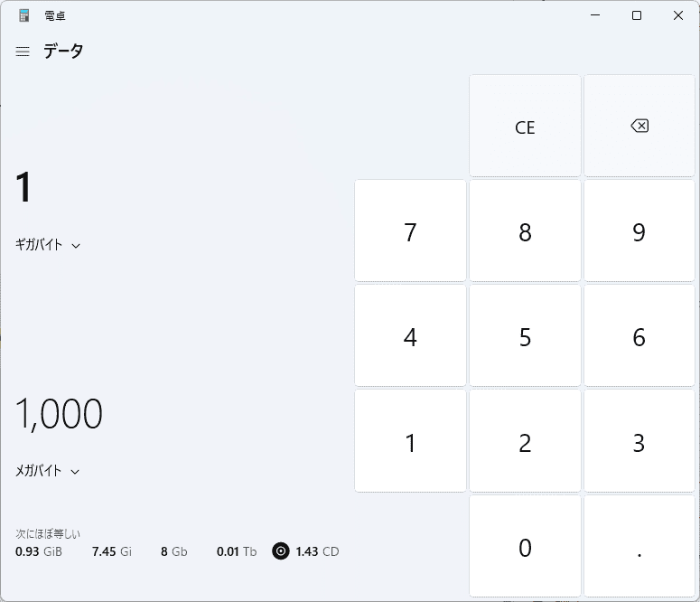The image size is (700, 602).
Task: Tap the number 4 key
Action: pyautogui.click(x=410, y=337)
